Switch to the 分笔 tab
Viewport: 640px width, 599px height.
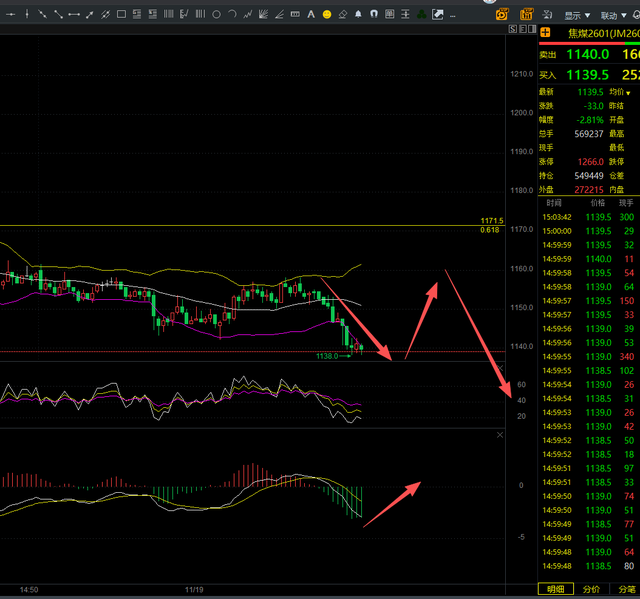(626, 589)
